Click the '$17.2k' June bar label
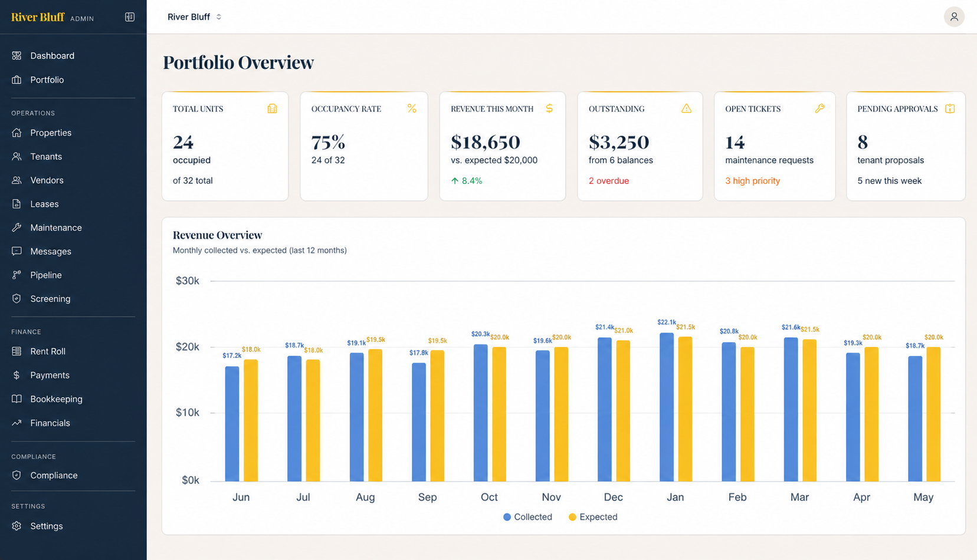977x560 pixels. (x=232, y=355)
